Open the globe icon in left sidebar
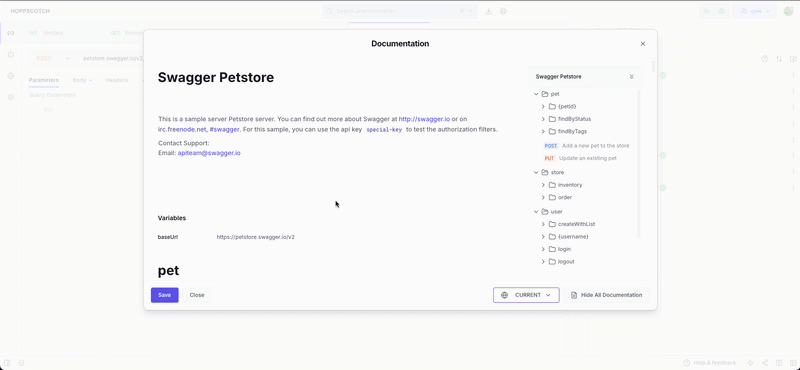This screenshot has height=370, width=800. [x=11, y=76]
